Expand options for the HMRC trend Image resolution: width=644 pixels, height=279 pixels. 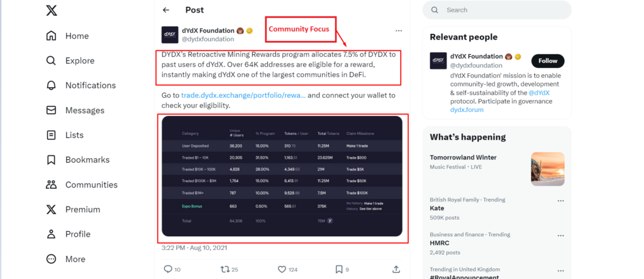coord(560,236)
